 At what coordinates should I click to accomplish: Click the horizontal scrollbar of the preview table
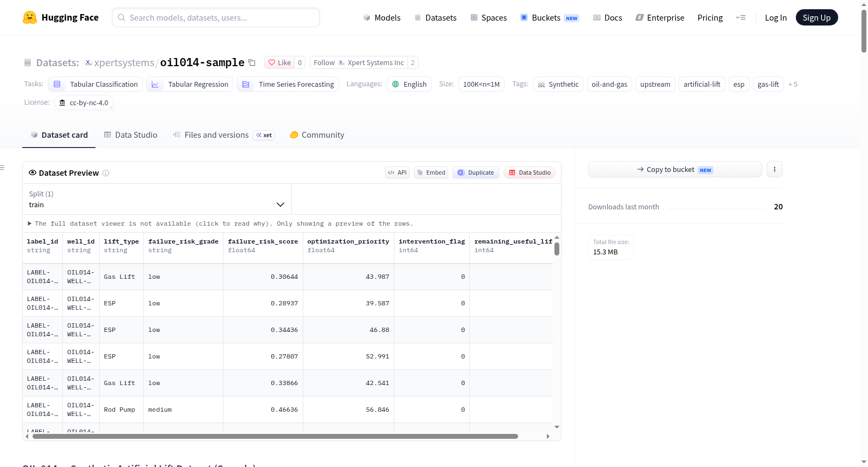[275, 436]
